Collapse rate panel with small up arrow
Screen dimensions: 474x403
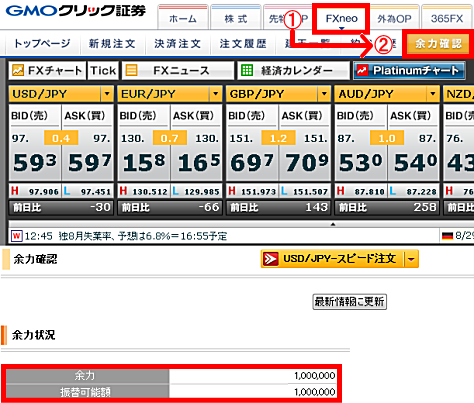(333, 224)
